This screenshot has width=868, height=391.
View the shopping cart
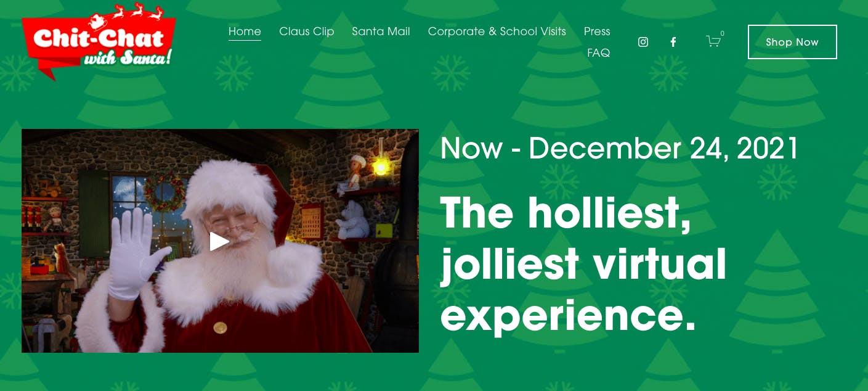tap(713, 41)
